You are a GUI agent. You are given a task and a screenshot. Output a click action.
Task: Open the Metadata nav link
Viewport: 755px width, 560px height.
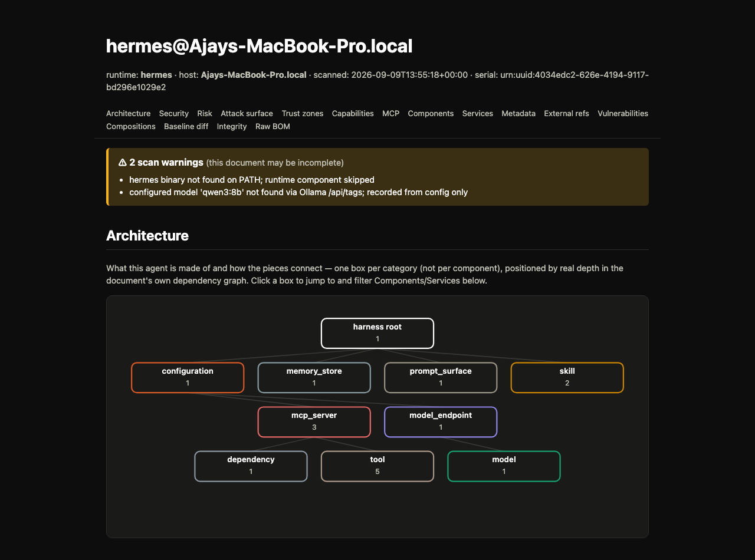pyautogui.click(x=518, y=113)
